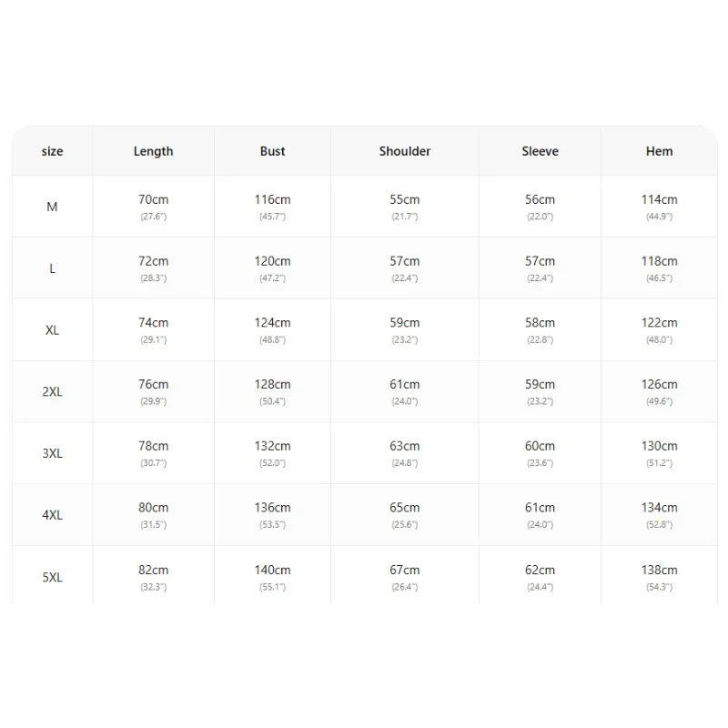The width and height of the screenshot is (728, 728).
Task: Click the 116cm bust value for M
Action: (x=272, y=199)
